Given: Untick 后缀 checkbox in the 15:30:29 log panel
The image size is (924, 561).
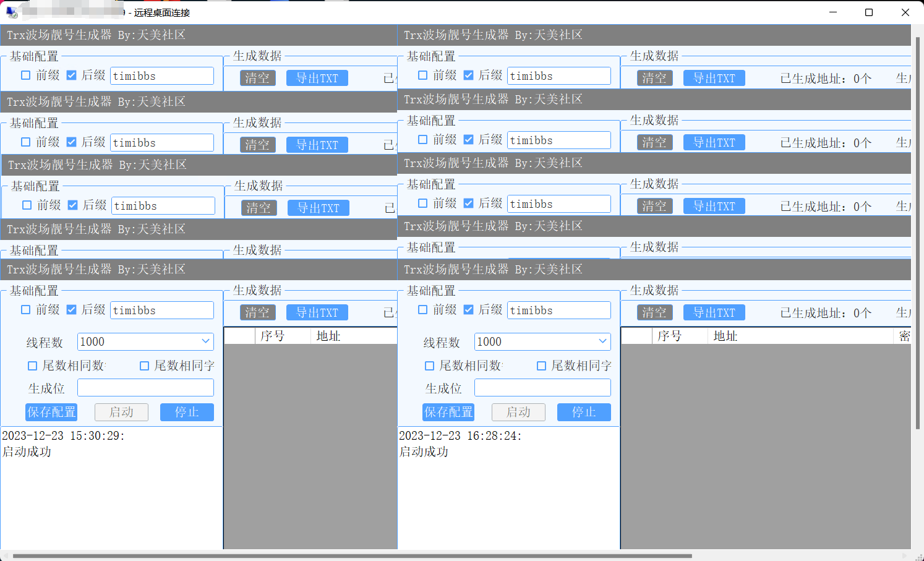Looking at the screenshot, I should click(x=72, y=310).
